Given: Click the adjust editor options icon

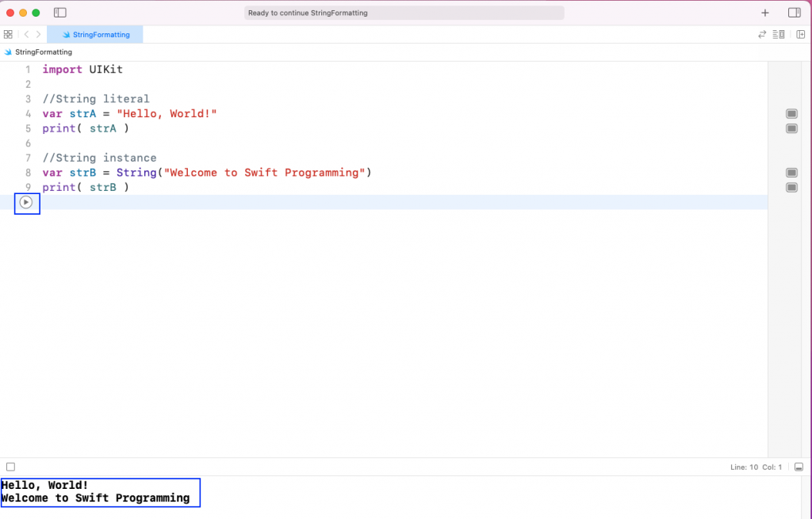Looking at the screenshot, I should click(778, 34).
